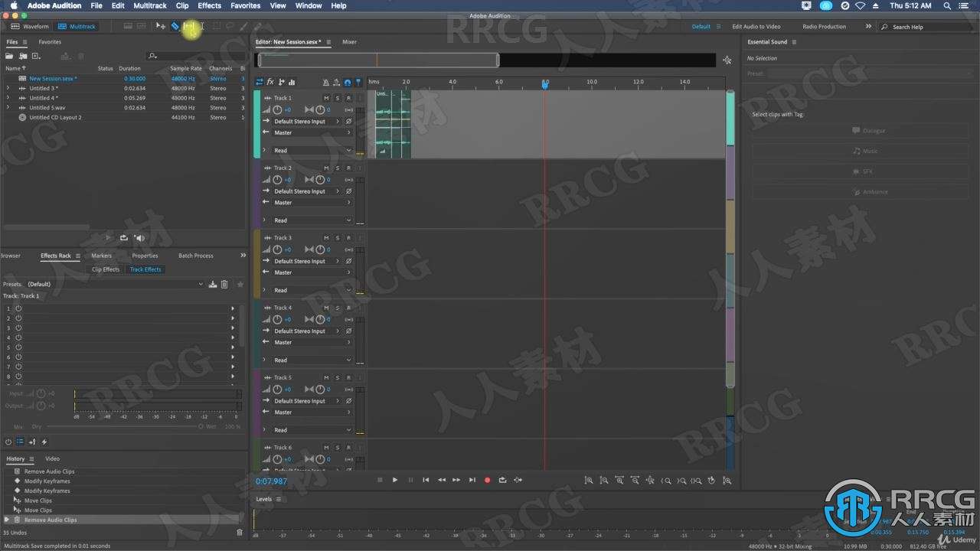Toggle the metronome icon
Viewport: 980px width, 551px height.
click(326, 82)
